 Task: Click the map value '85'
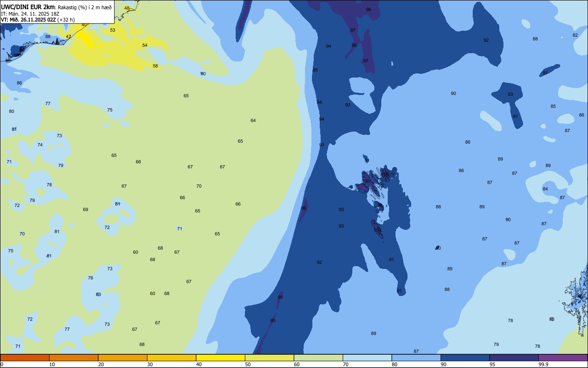[x=553, y=106]
